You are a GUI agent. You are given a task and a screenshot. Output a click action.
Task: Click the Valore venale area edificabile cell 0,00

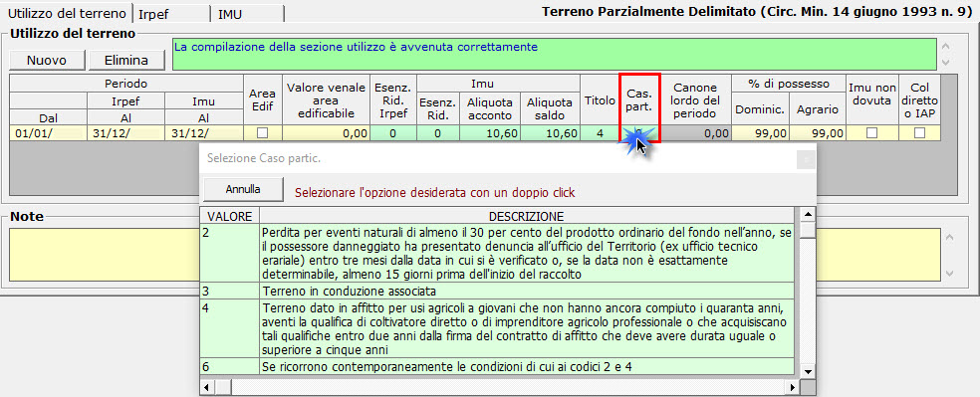327,132
